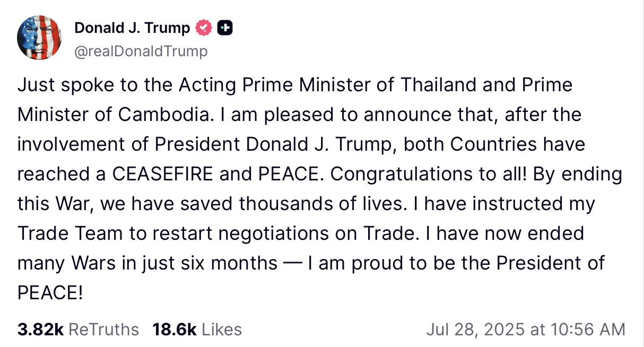Click the black plus badge icon

tap(224, 28)
